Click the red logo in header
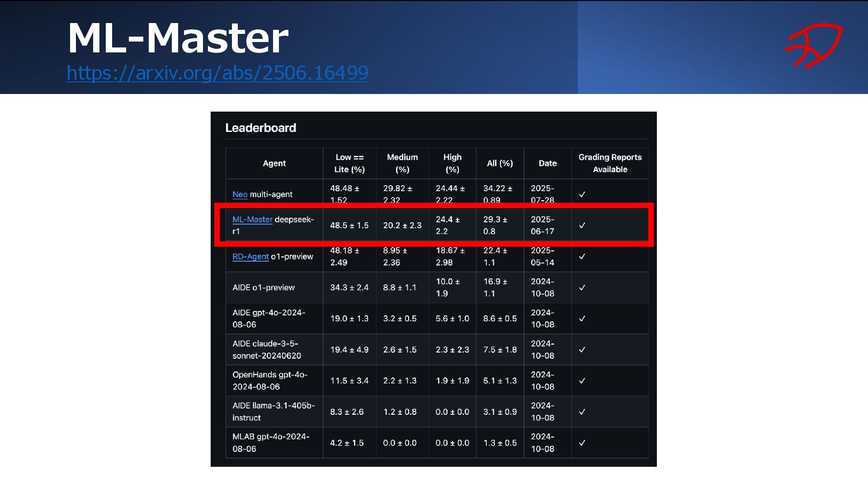This screenshot has height=488, width=868. click(x=814, y=46)
